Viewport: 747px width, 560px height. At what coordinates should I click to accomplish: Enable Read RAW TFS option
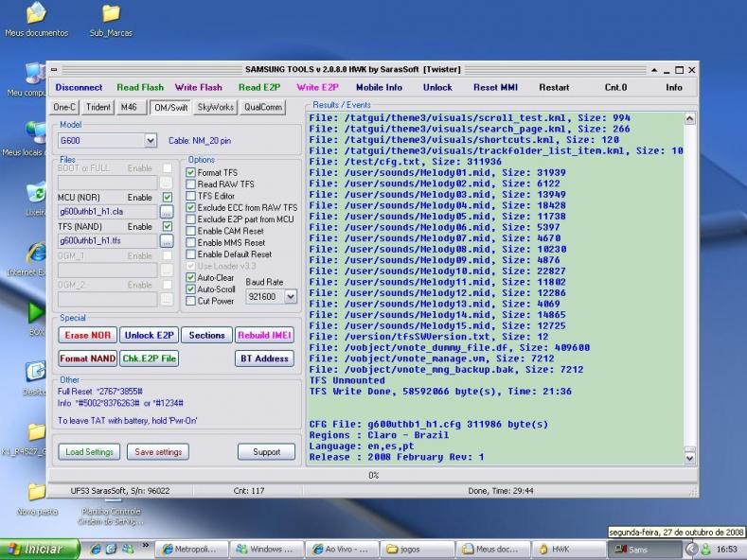pyautogui.click(x=190, y=184)
